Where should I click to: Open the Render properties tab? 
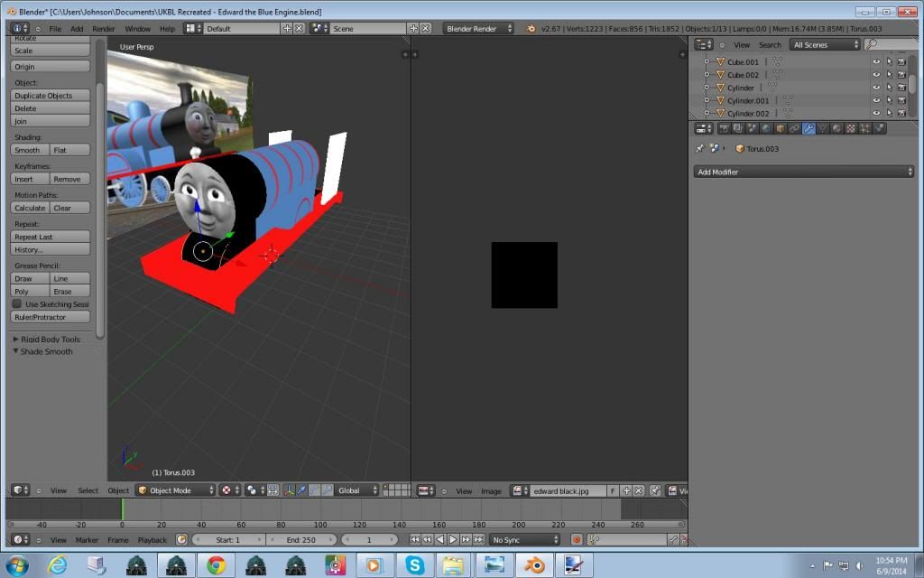724,128
